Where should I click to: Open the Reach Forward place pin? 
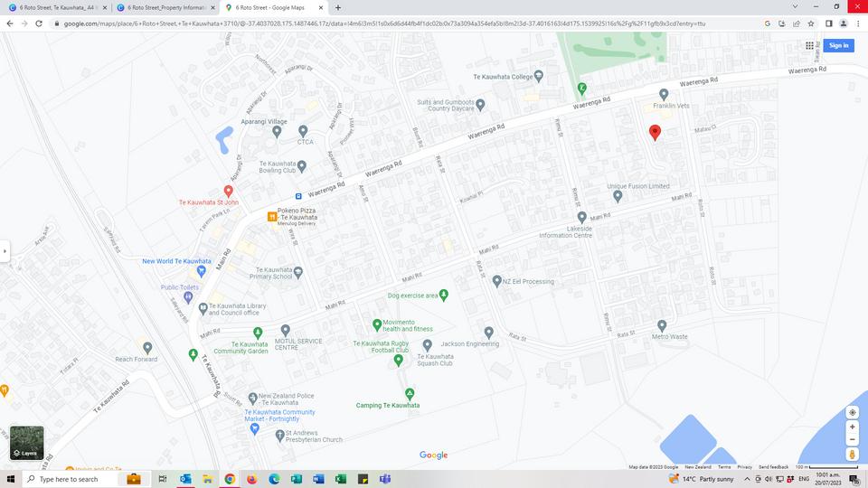click(147, 347)
